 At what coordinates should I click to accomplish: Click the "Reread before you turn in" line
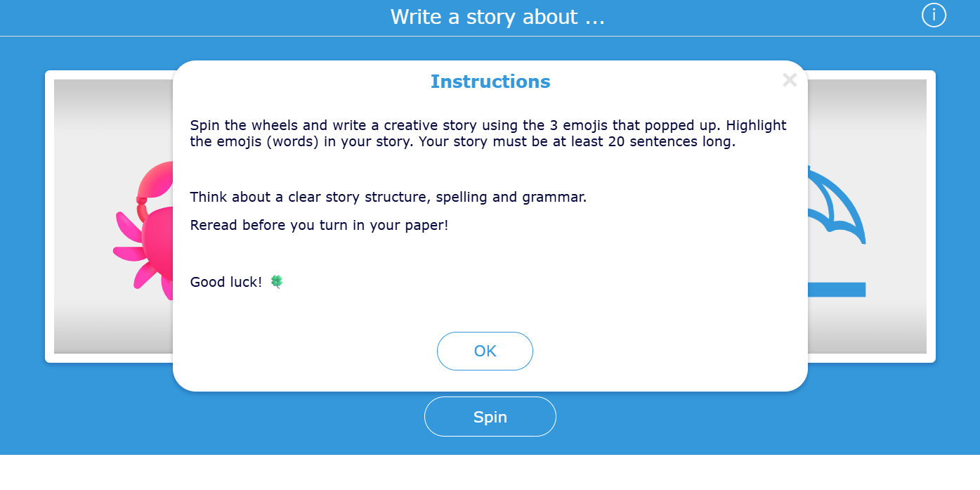[x=319, y=226]
